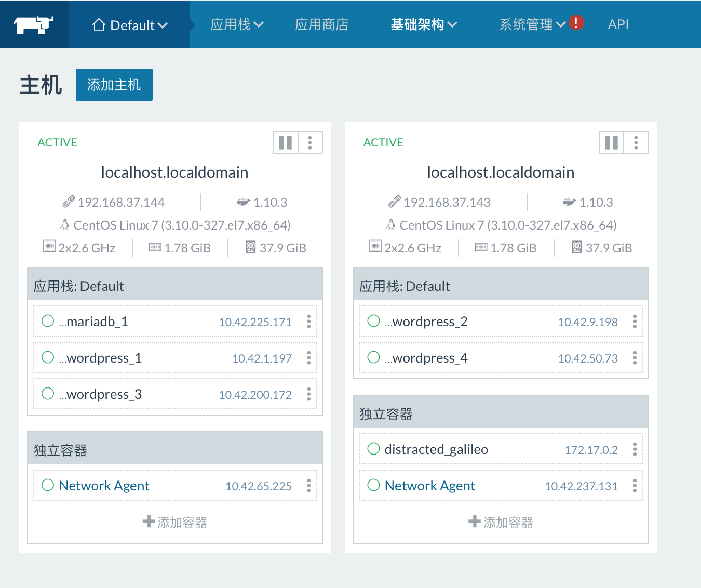The height and width of the screenshot is (588, 701).
Task: Click the status circle of wordpress_4
Action: (374, 357)
